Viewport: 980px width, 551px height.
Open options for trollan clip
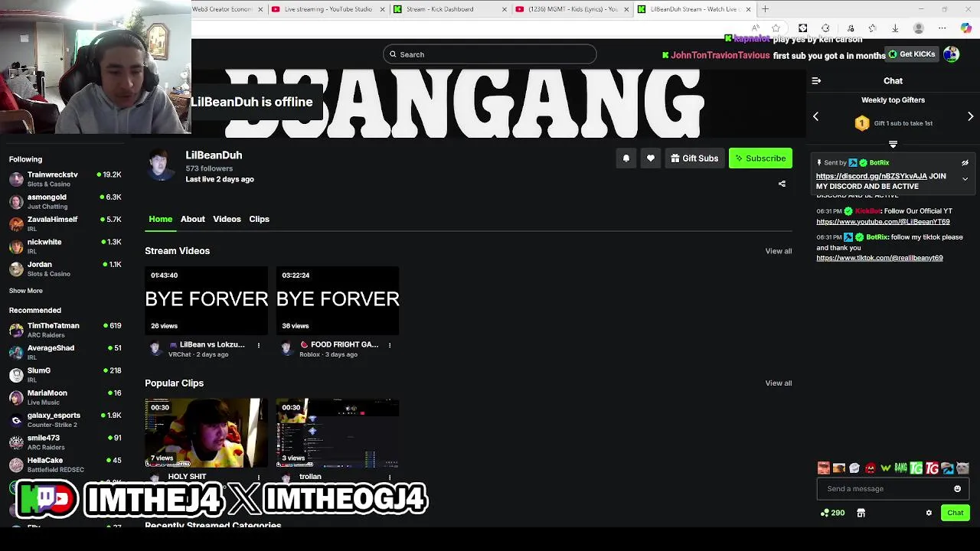(x=389, y=477)
